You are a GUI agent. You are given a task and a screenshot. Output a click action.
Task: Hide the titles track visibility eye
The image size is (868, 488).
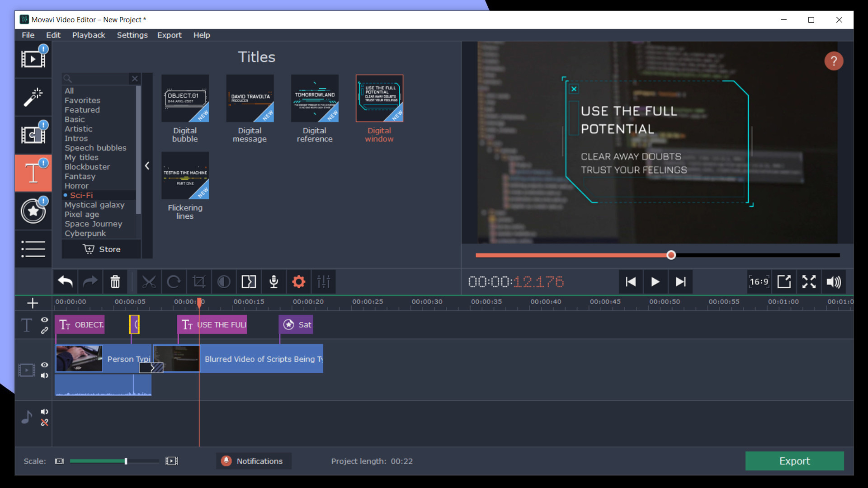click(x=44, y=320)
